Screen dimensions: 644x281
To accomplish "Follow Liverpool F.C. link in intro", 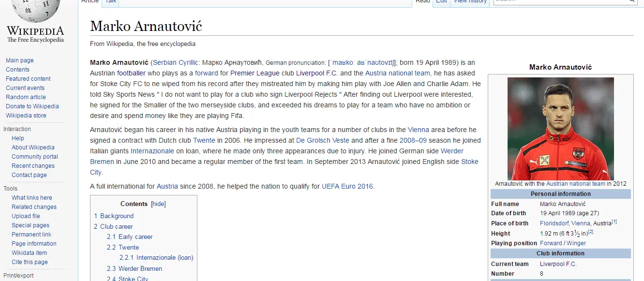I will pyautogui.click(x=318, y=74).
